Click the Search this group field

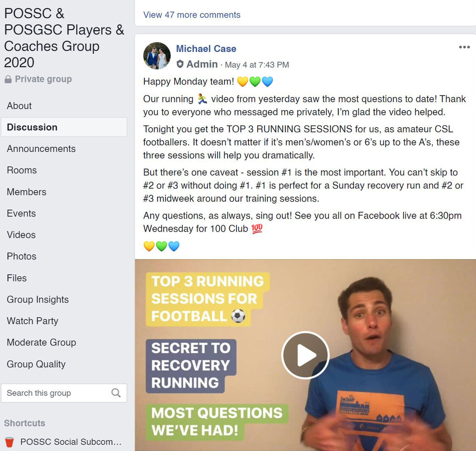coord(64,393)
